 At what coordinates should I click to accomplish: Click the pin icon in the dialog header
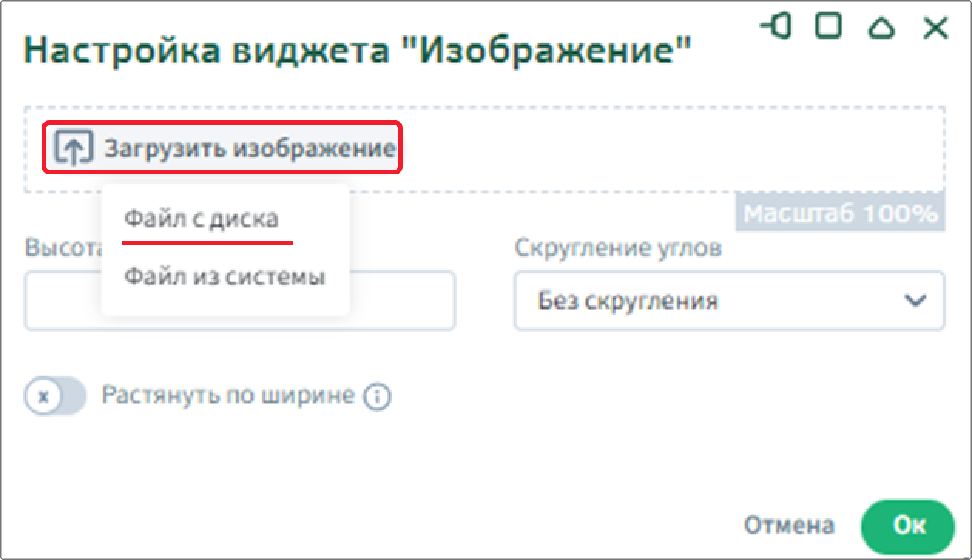(777, 28)
